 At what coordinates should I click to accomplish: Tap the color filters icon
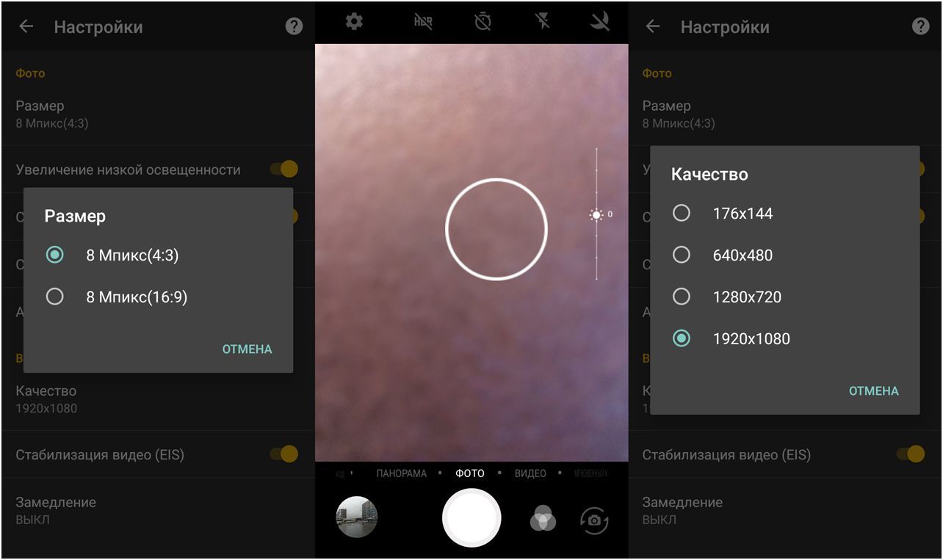click(543, 520)
